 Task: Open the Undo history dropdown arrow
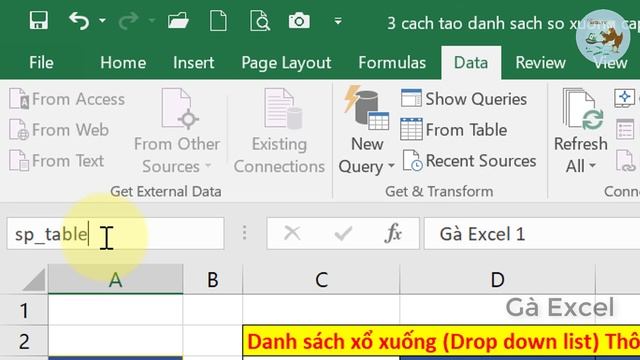[x=102, y=20]
